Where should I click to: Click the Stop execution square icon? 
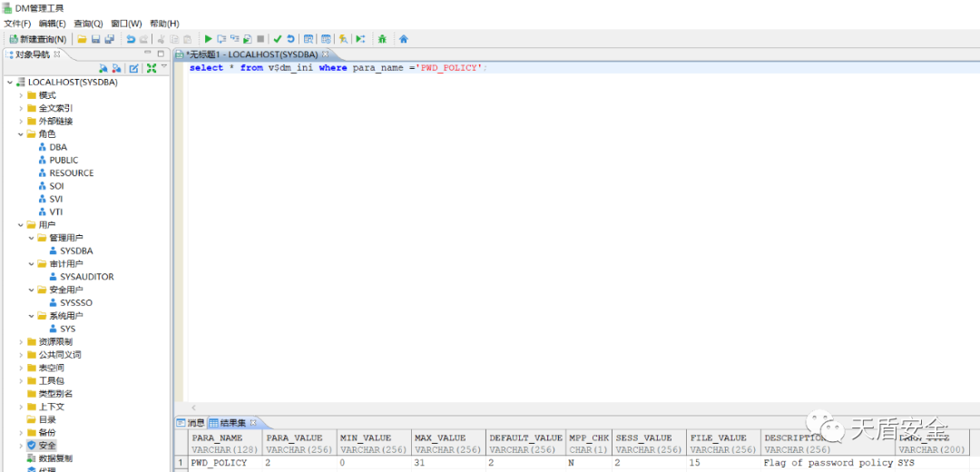coord(260,39)
